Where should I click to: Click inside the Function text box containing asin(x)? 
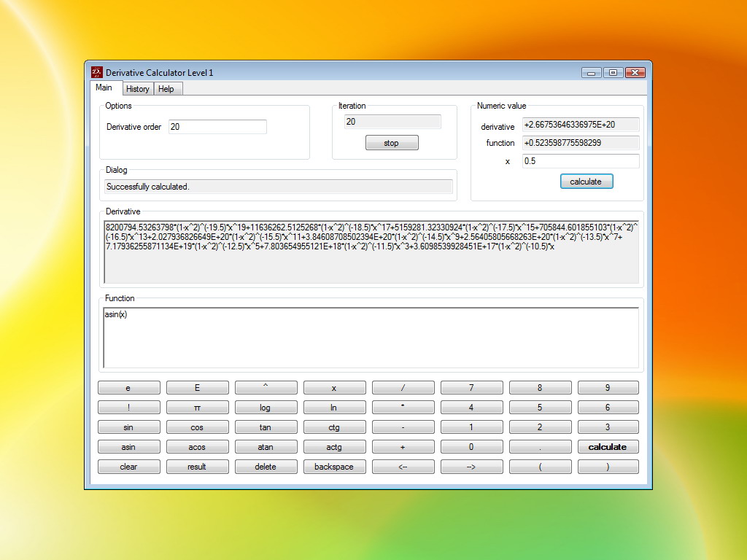pos(371,338)
